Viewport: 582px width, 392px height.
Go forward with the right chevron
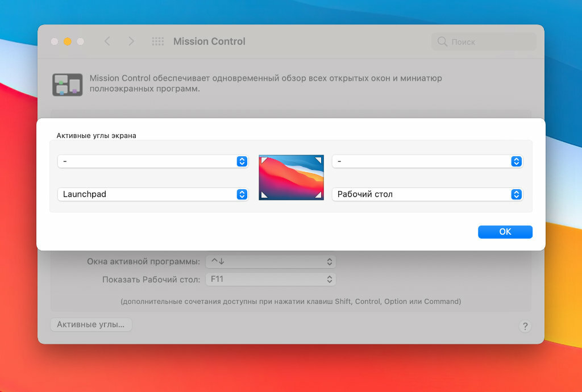pos(131,41)
